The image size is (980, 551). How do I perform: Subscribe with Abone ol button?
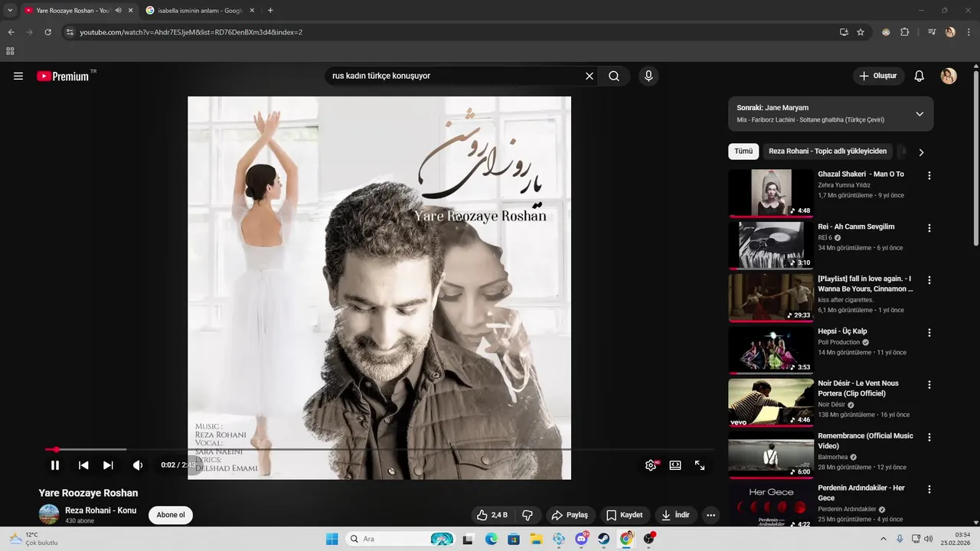171,515
